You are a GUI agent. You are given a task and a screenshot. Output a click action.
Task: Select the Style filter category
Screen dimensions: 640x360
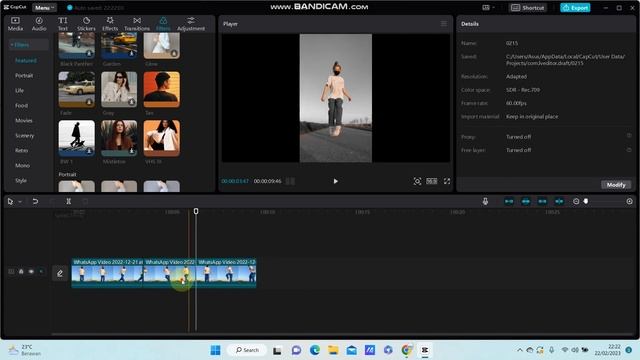[21, 180]
